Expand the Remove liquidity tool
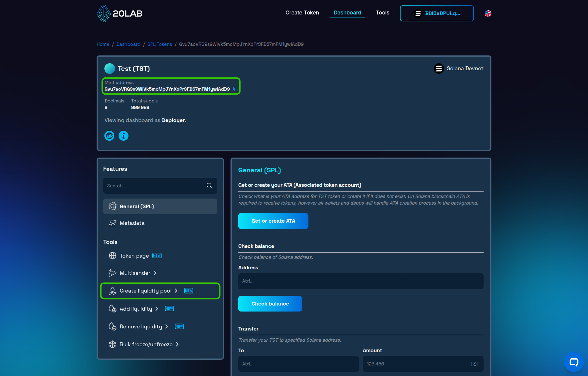588x376 pixels. click(x=141, y=327)
